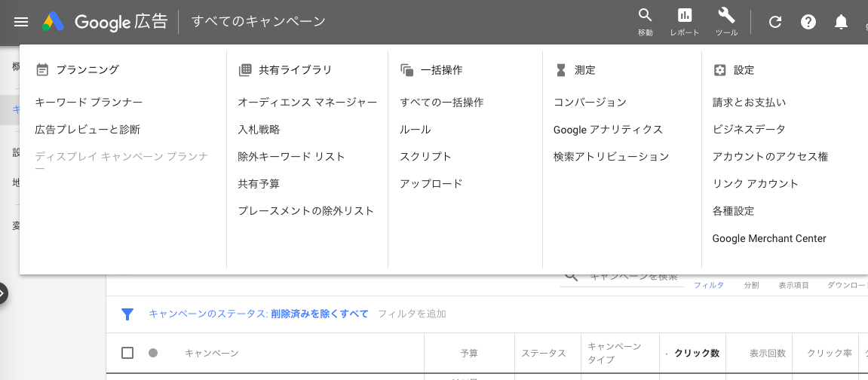The height and width of the screenshot is (380, 868).
Task: Open コンバージョン under measurement
Action: [590, 103]
